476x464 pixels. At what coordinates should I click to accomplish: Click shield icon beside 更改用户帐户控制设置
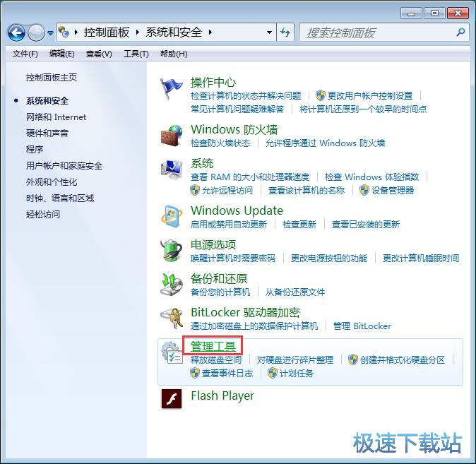click(320, 95)
